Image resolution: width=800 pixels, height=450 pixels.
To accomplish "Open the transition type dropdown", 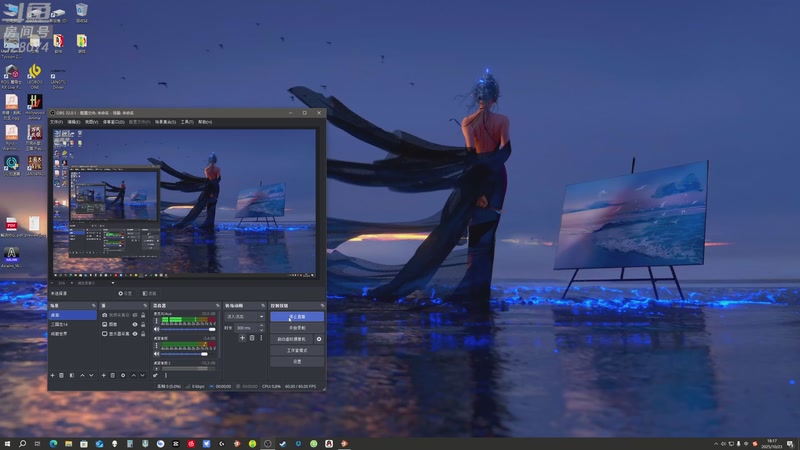I will 245,316.
